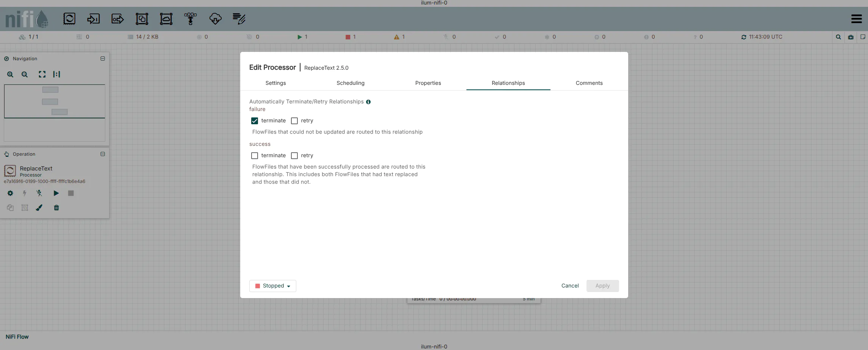The image size is (868, 350).
Task: Check terminate for success relationship
Action: tap(255, 156)
